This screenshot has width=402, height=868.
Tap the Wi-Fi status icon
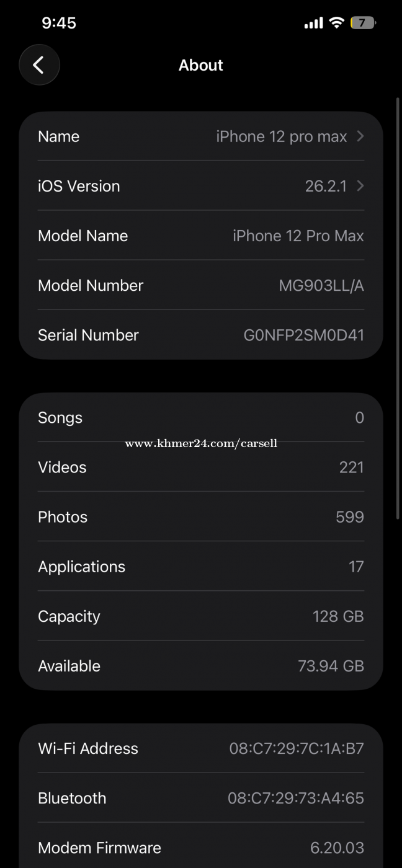tap(337, 23)
